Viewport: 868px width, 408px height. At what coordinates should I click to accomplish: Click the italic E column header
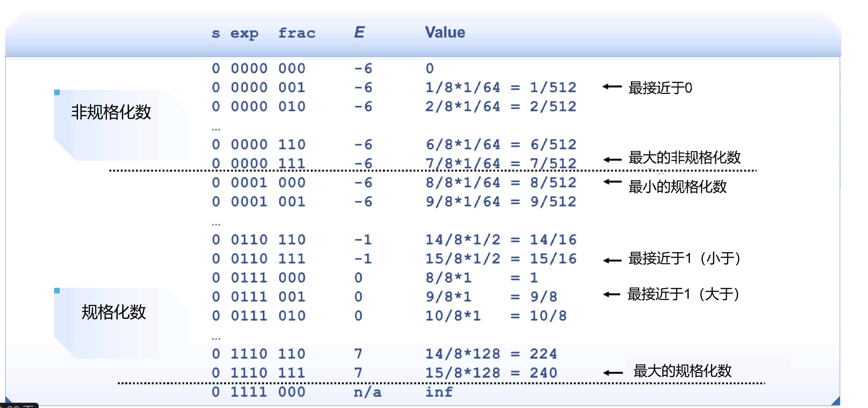(x=359, y=32)
